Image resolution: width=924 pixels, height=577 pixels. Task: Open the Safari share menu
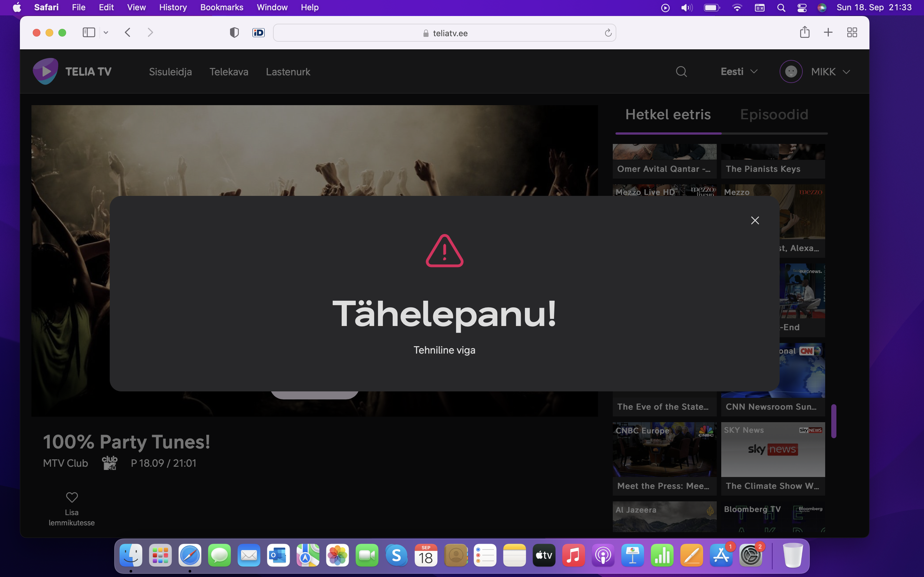point(805,32)
